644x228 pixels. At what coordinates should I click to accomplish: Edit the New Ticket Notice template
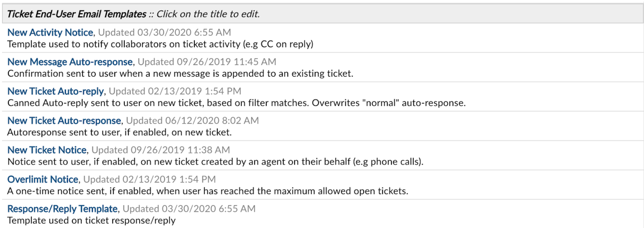(x=47, y=150)
